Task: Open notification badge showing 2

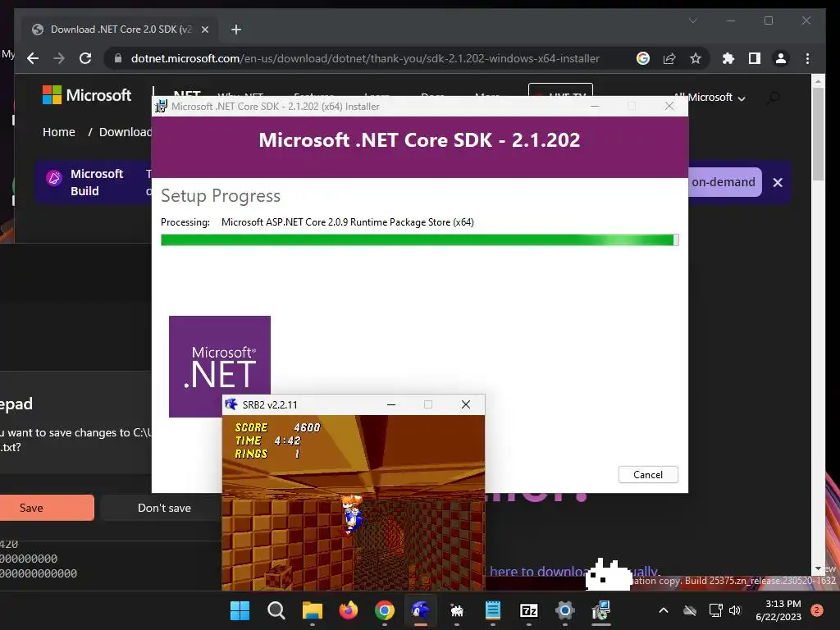Action: 817,610
